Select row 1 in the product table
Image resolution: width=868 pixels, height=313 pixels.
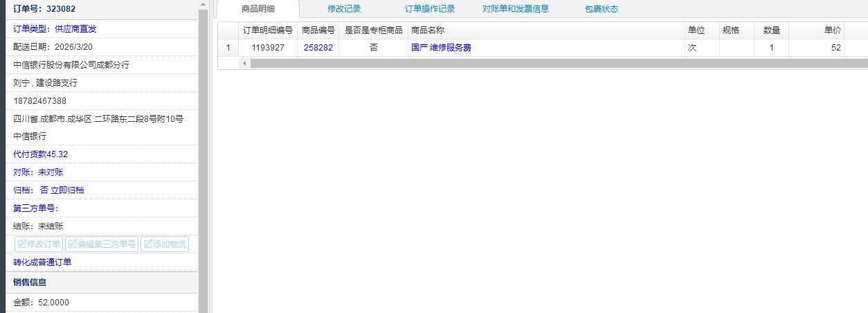(x=228, y=48)
